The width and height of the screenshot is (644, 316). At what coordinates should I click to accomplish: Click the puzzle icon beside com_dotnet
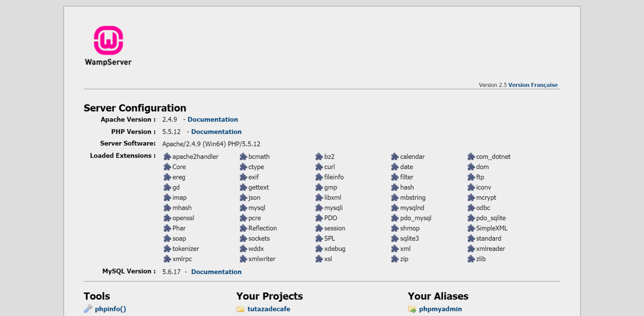[x=471, y=156]
